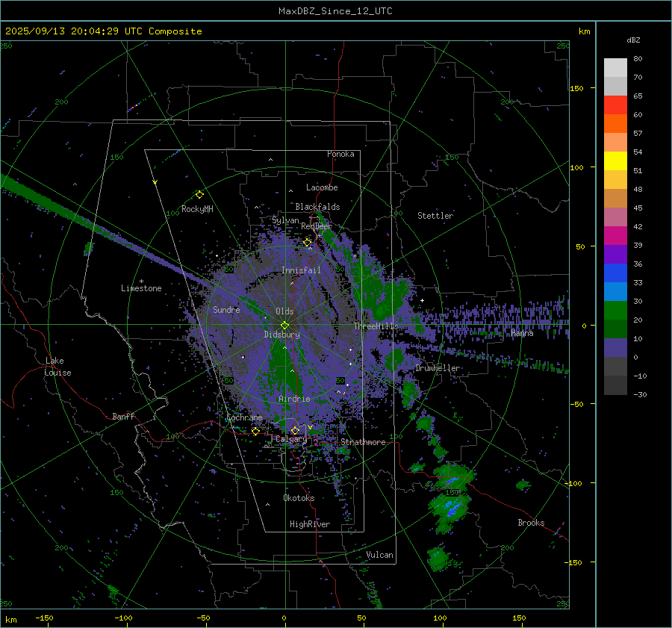Click the Didsbury city label
672x628 pixels.
281,335
